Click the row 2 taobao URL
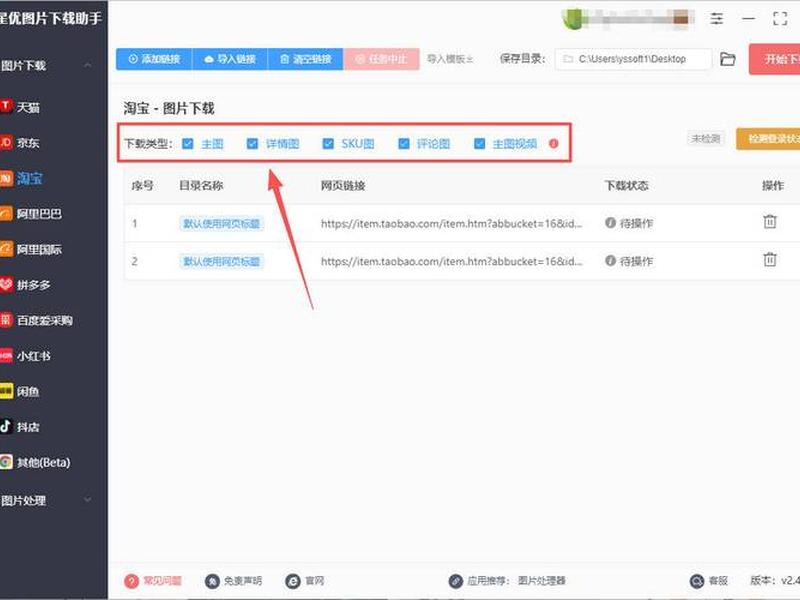This screenshot has height=600, width=800. (x=451, y=261)
